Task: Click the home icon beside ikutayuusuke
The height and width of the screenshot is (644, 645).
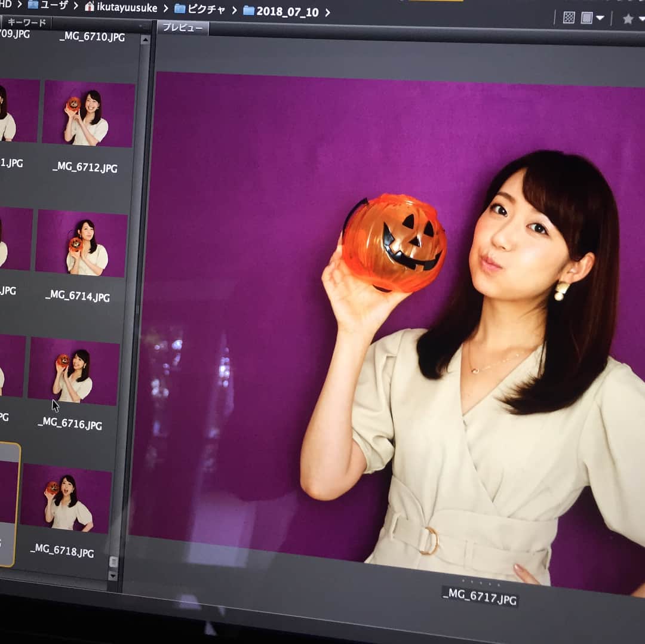Action: 89,6
